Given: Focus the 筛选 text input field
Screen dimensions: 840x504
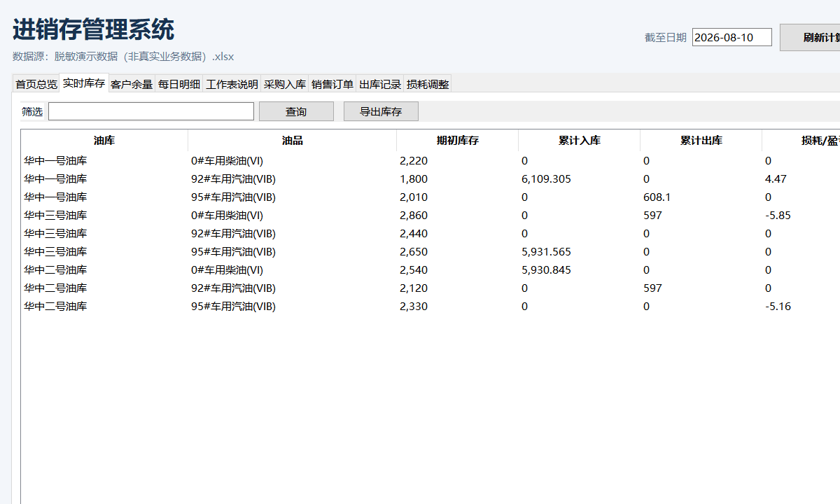Looking at the screenshot, I should coord(151,111).
